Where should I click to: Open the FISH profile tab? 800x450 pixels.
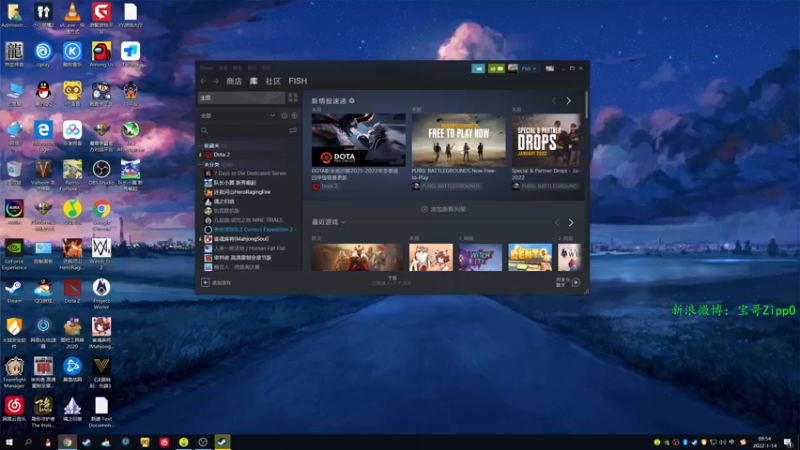(297, 81)
